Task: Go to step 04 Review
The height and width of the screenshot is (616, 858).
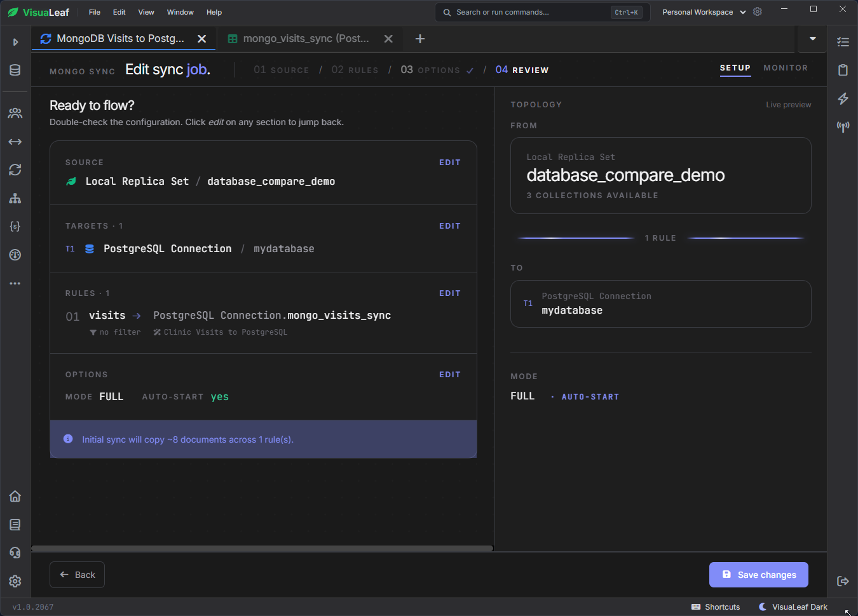Action: tap(522, 70)
